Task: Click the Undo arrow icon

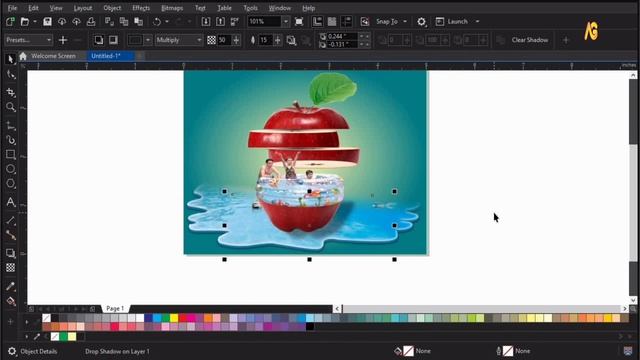Action: 157,22
